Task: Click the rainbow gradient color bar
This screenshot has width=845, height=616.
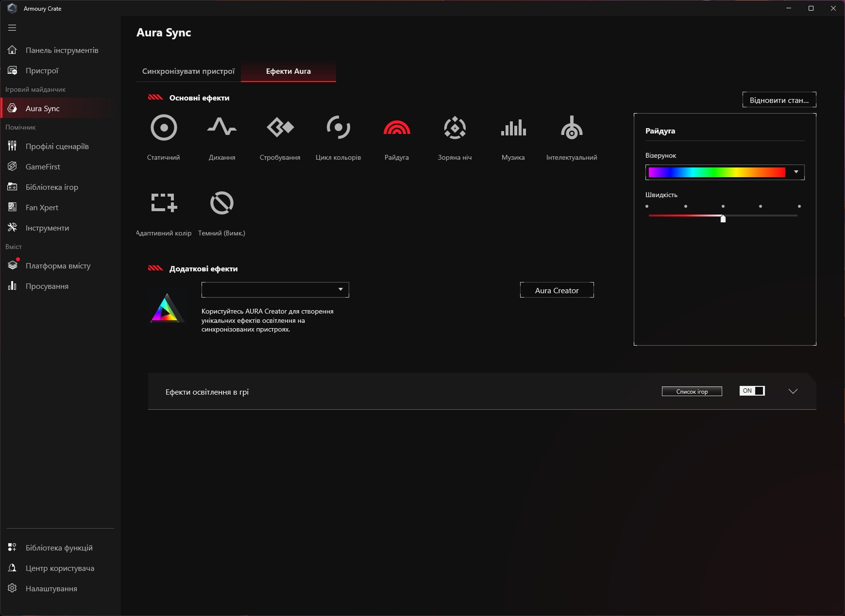Action: point(717,172)
